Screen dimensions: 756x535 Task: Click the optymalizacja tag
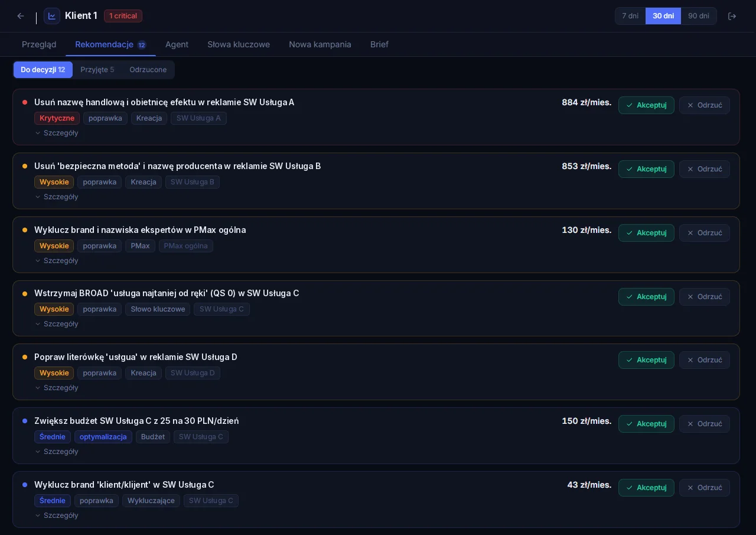point(103,437)
